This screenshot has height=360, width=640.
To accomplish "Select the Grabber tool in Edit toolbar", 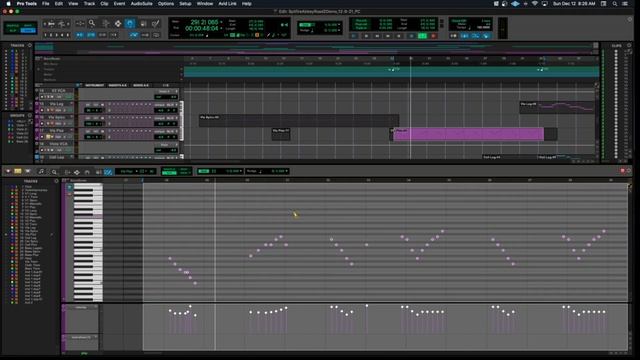I will (x=130, y=24).
